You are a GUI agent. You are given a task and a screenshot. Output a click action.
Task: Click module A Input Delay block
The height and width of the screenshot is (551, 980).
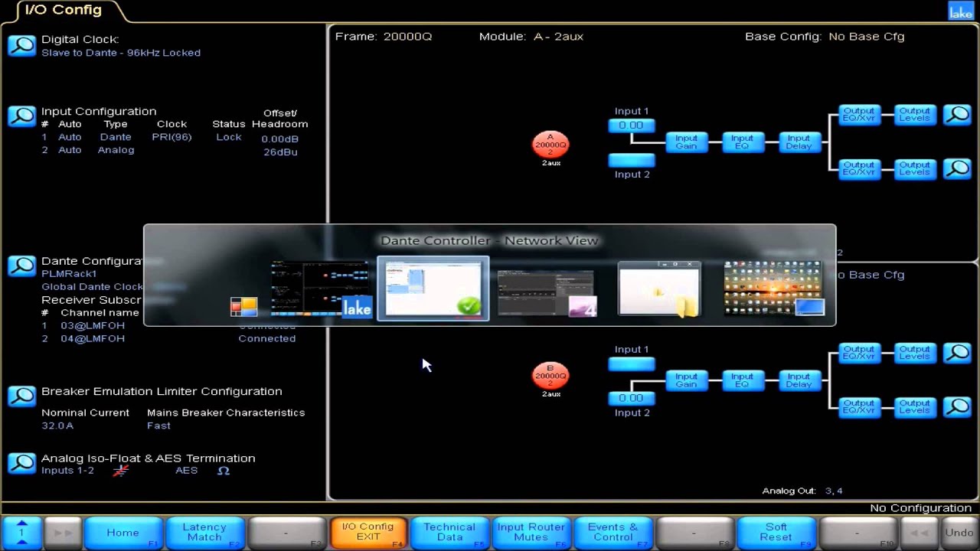click(x=799, y=142)
